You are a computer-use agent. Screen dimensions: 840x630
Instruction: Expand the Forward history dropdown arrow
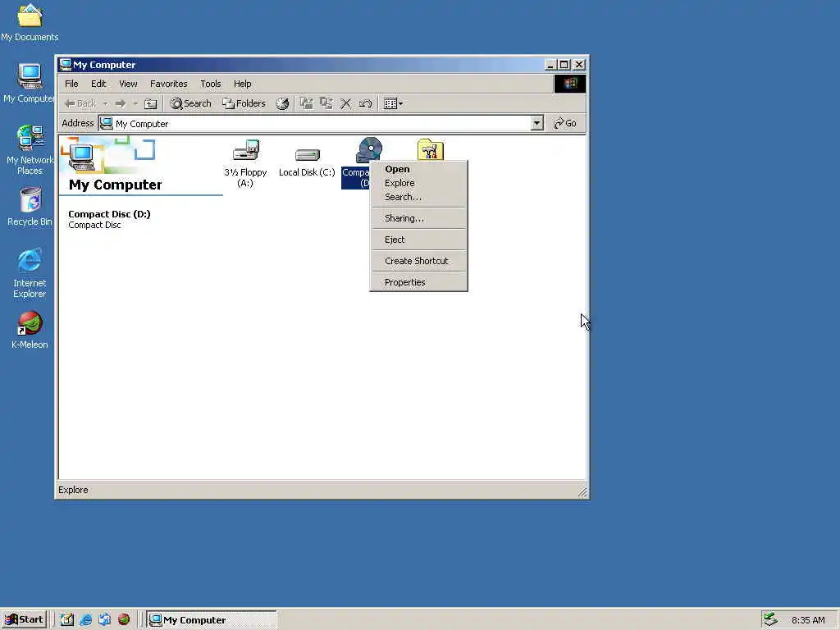coord(135,103)
